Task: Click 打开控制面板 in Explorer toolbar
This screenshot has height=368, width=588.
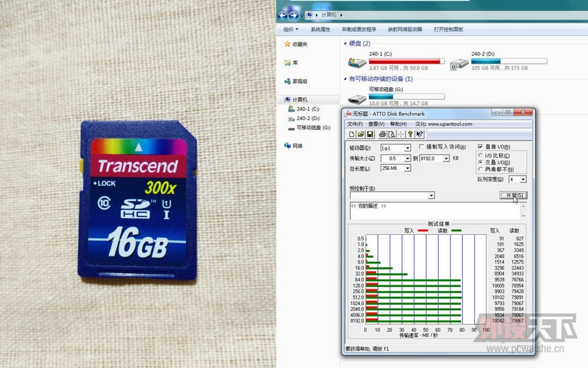Action: click(x=448, y=29)
